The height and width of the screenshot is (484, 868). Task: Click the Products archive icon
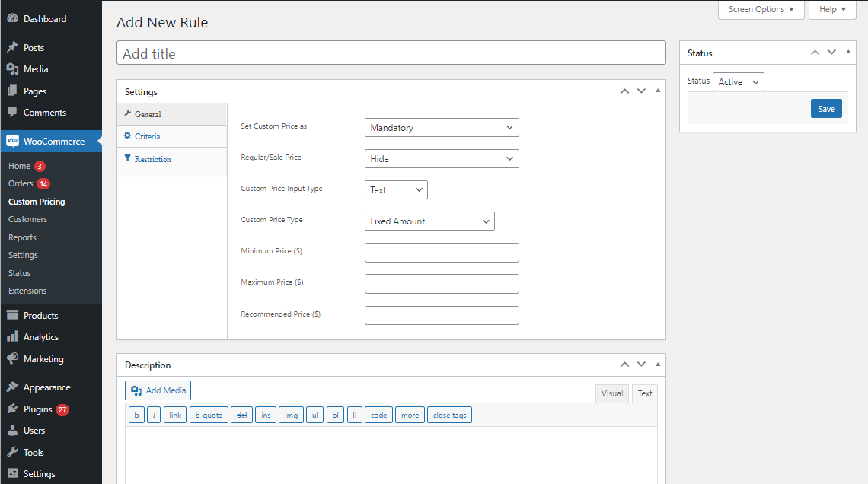click(x=12, y=315)
